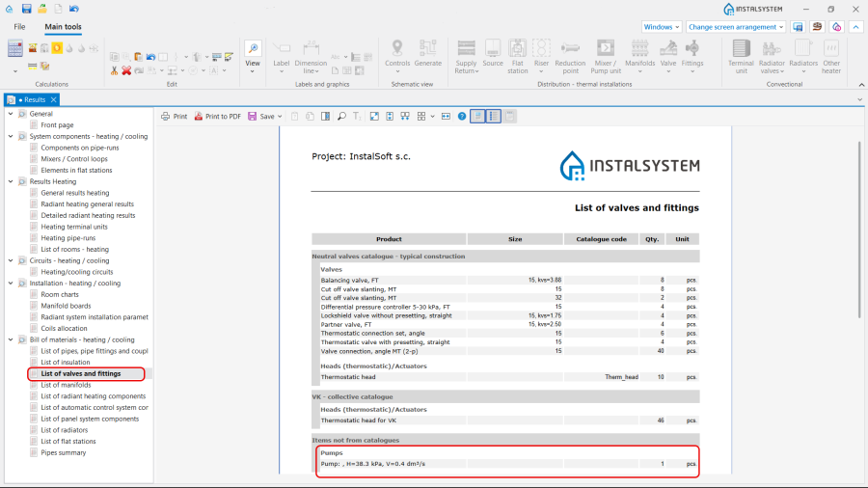Image resolution: width=868 pixels, height=488 pixels.
Task: Open the Save dropdown arrow
Action: [280, 116]
